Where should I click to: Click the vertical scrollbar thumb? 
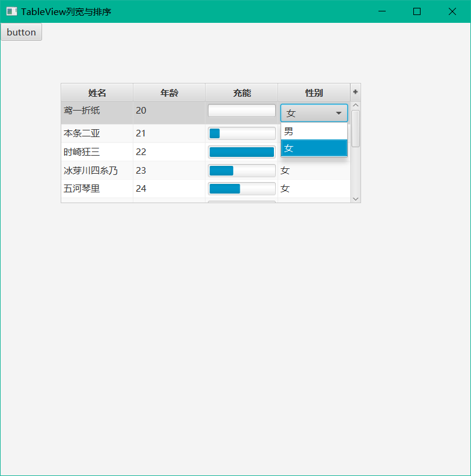point(356,129)
